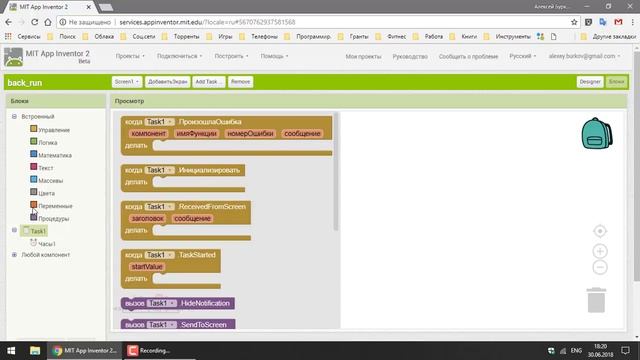640x360 pixels.
Task: Open Task1 dropdown in Инициализировать block
Action: coord(160,170)
